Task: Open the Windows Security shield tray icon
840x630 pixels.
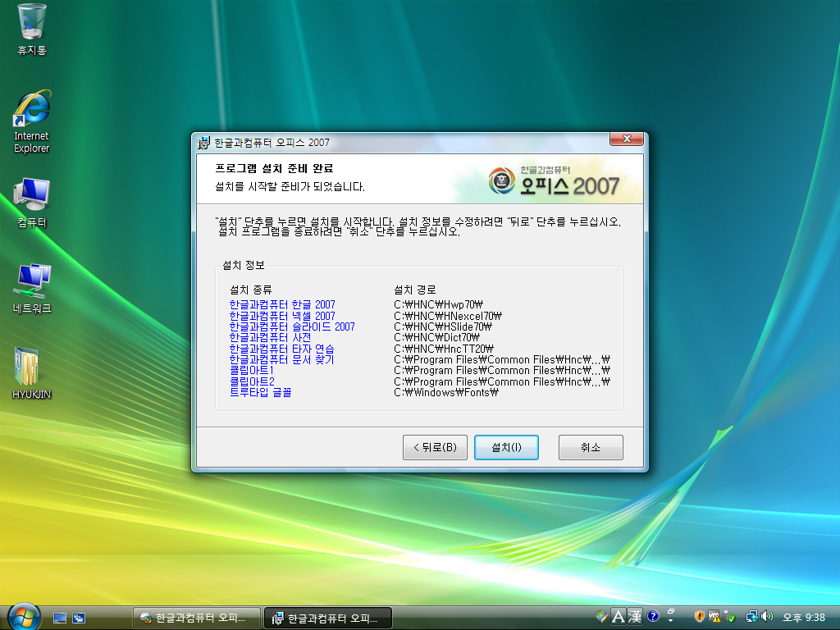Action: coord(699,617)
